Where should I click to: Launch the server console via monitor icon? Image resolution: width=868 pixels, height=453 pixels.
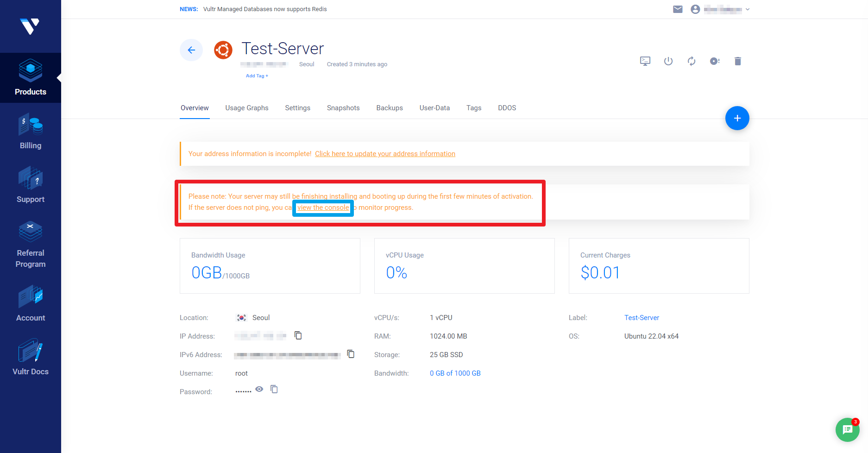[x=645, y=61]
